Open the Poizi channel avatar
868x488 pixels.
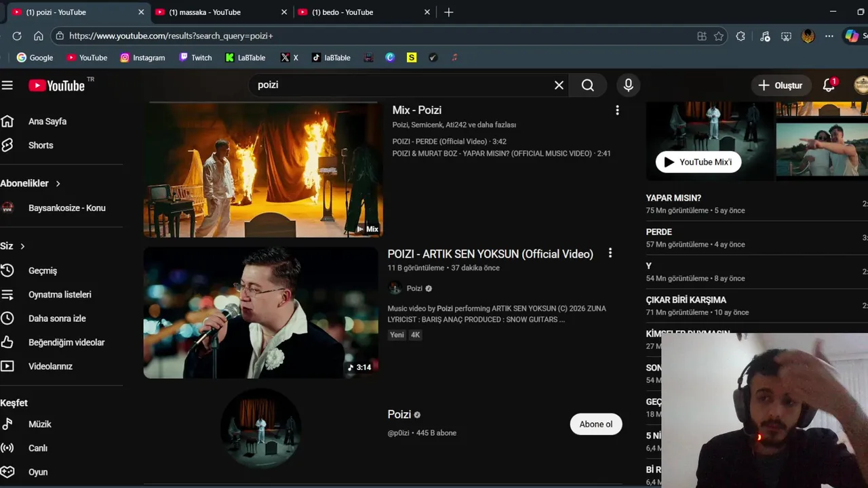[x=261, y=429]
